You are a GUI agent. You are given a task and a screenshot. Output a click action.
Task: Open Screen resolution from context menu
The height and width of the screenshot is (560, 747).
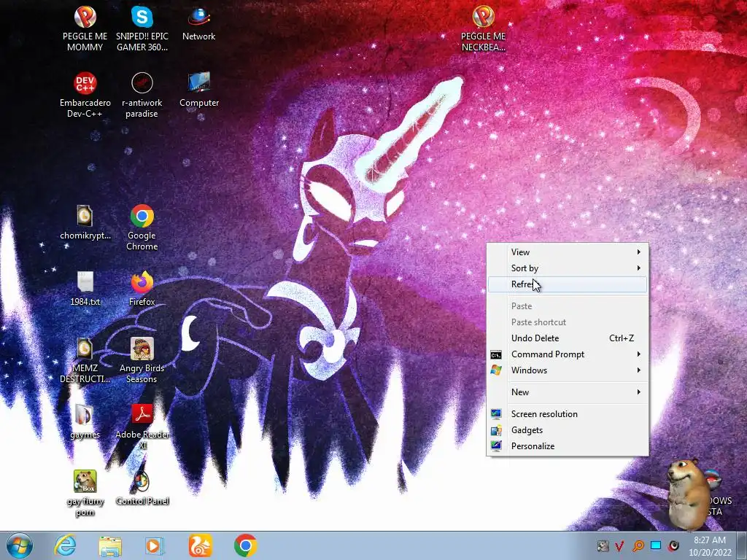(x=568, y=414)
